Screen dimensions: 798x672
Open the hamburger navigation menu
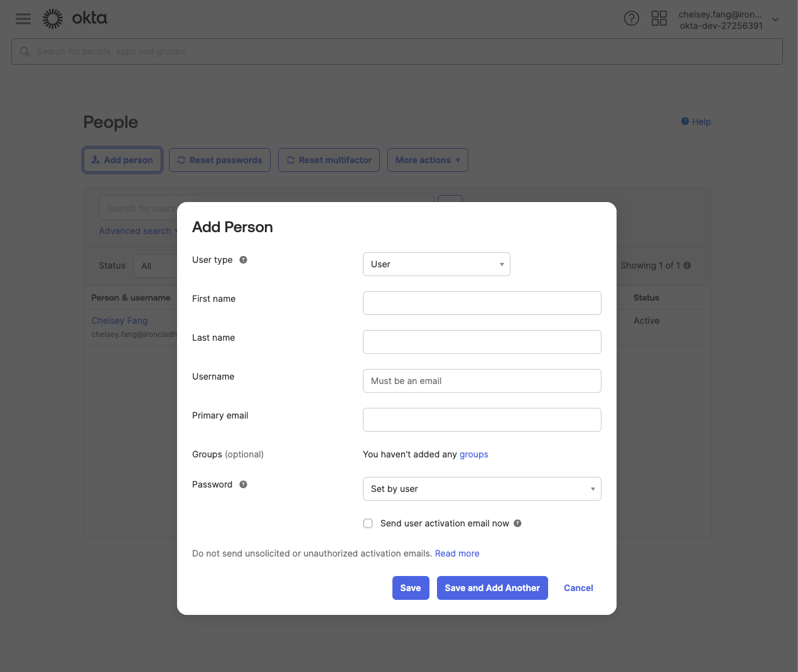23,19
